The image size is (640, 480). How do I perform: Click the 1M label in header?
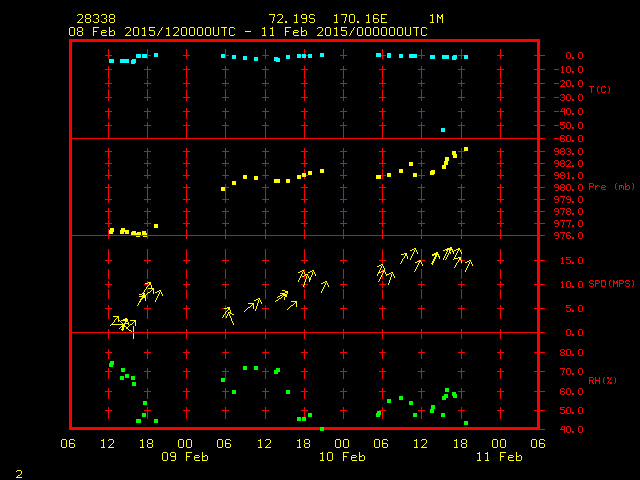click(x=437, y=19)
